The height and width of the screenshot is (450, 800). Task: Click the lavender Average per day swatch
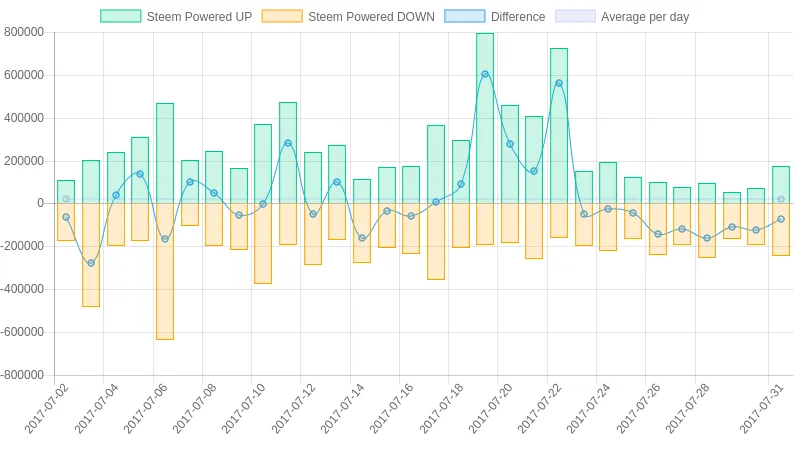[575, 16]
